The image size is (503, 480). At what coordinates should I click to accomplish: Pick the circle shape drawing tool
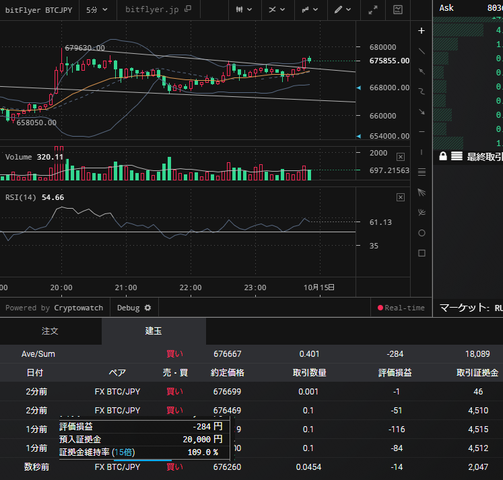[x=421, y=233]
